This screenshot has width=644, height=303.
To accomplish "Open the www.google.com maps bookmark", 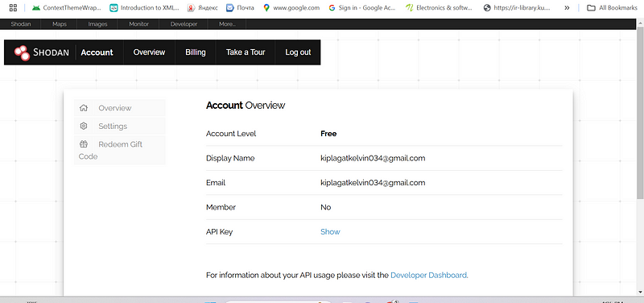I will click(291, 7).
